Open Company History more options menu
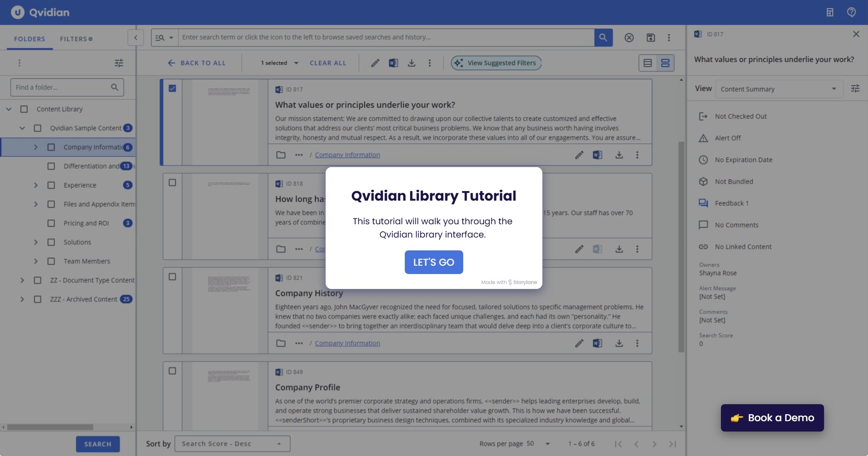Screen dimensions: 868x456 [637, 343]
